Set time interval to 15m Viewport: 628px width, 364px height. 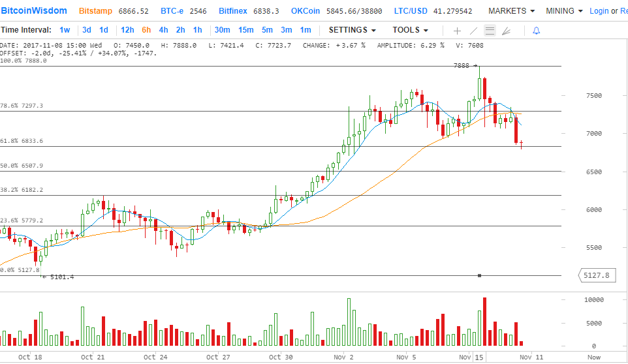point(245,30)
